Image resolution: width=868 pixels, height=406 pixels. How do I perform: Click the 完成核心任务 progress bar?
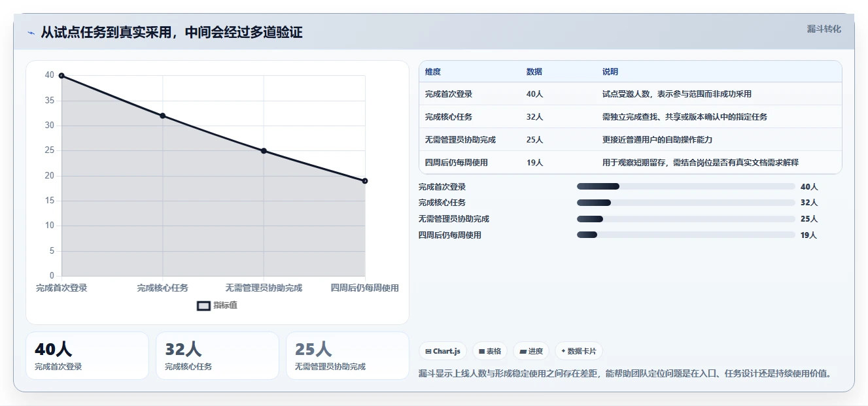click(x=686, y=203)
